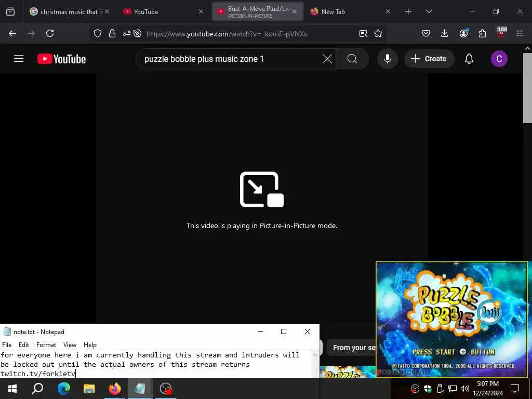Click the site security padlock icon
Screen dimensions: 532x399
click(112, 33)
